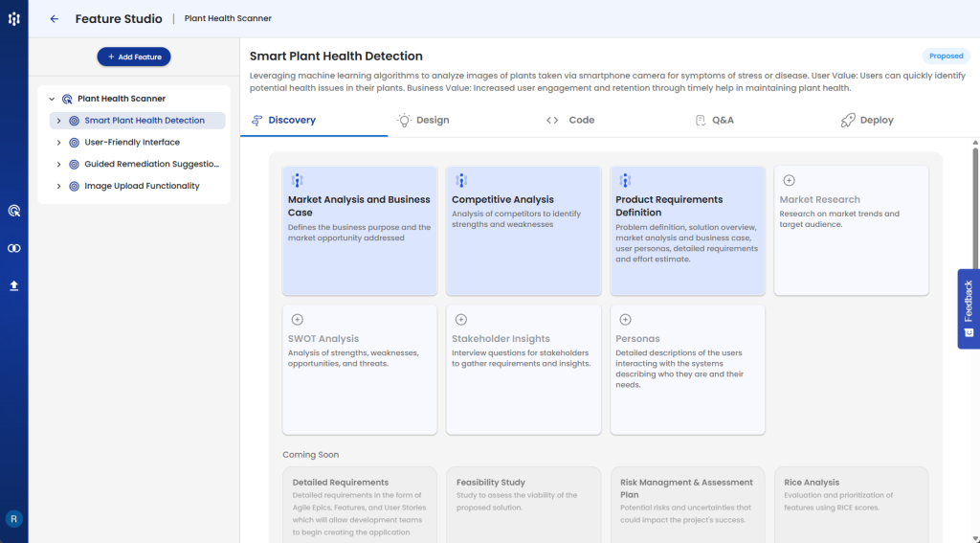Image resolution: width=980 pixels, height=543 pixels.
Task: Click the app logo in top-left corner
Action: click(x=13, y=19)
